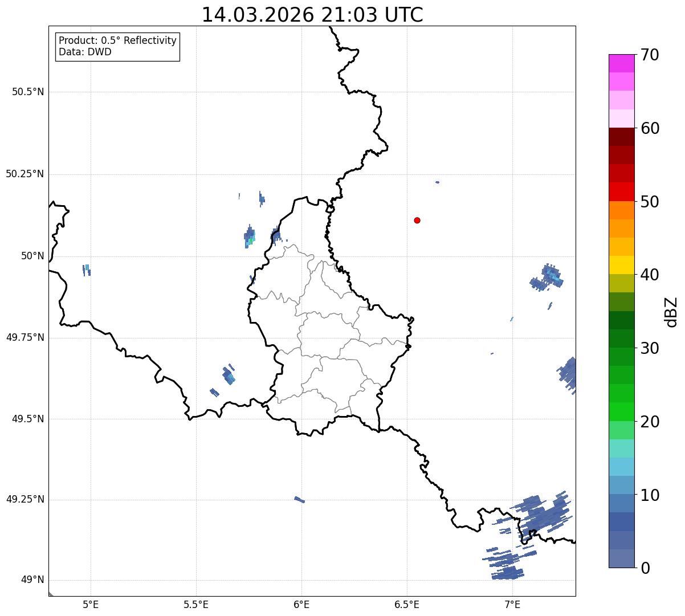
Task: Click the 50.5°N latitude label
Action: point(28,92)
